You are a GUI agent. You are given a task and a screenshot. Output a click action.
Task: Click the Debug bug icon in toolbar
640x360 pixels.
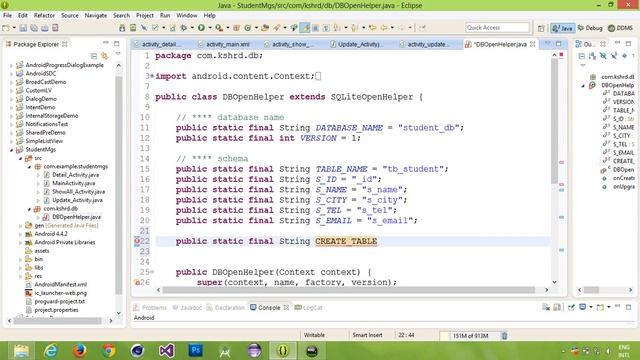coord(183,28)
